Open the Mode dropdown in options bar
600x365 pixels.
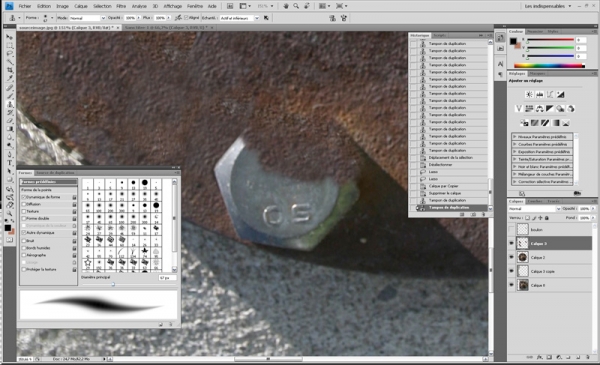pos(87,18)
